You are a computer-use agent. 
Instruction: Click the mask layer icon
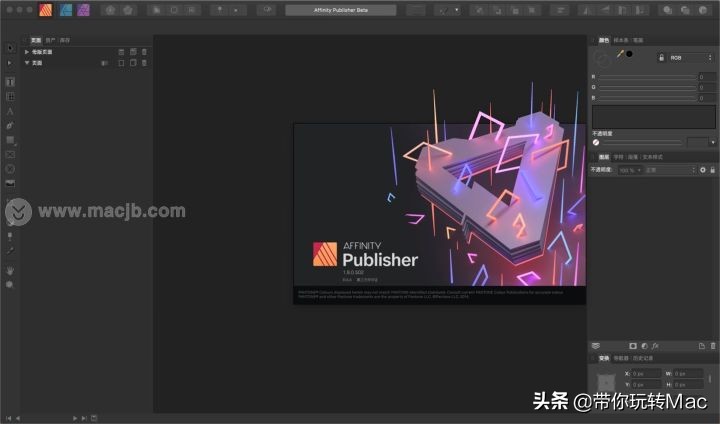tap(633, 346)
